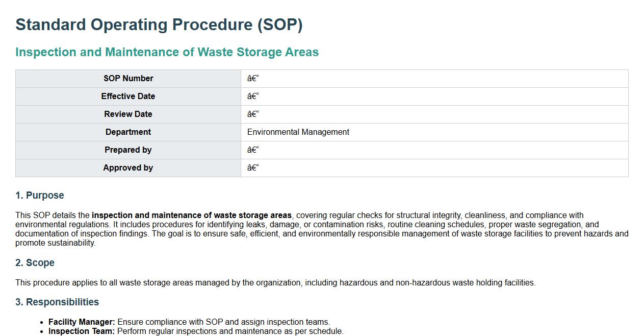The image size is (644, 336).
Task: Select the Review Date label cell
Action: pyautogui.click(x=128, y=114)
